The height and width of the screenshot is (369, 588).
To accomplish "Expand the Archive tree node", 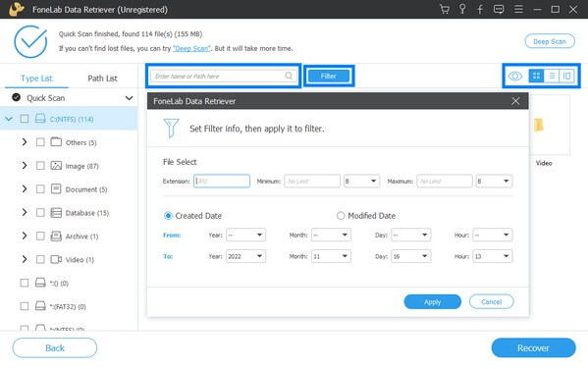I will click(x=25, y=236).
